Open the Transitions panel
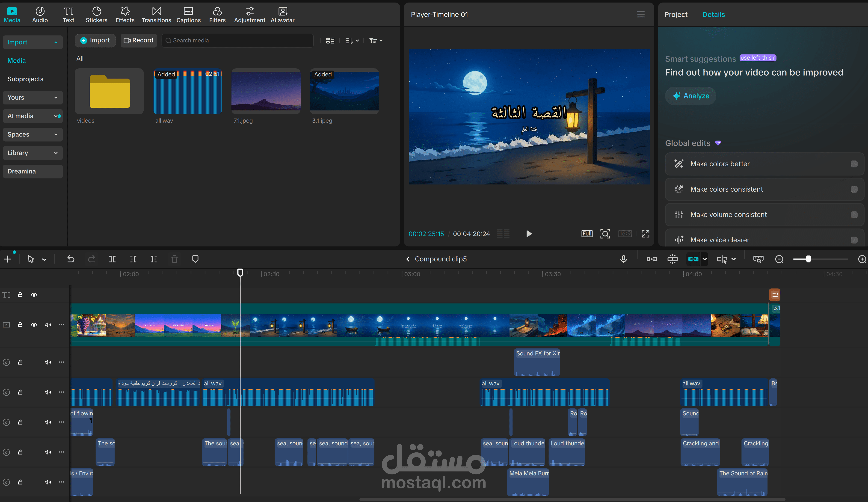The image size is (868, 502). click(x=156, y=15)
